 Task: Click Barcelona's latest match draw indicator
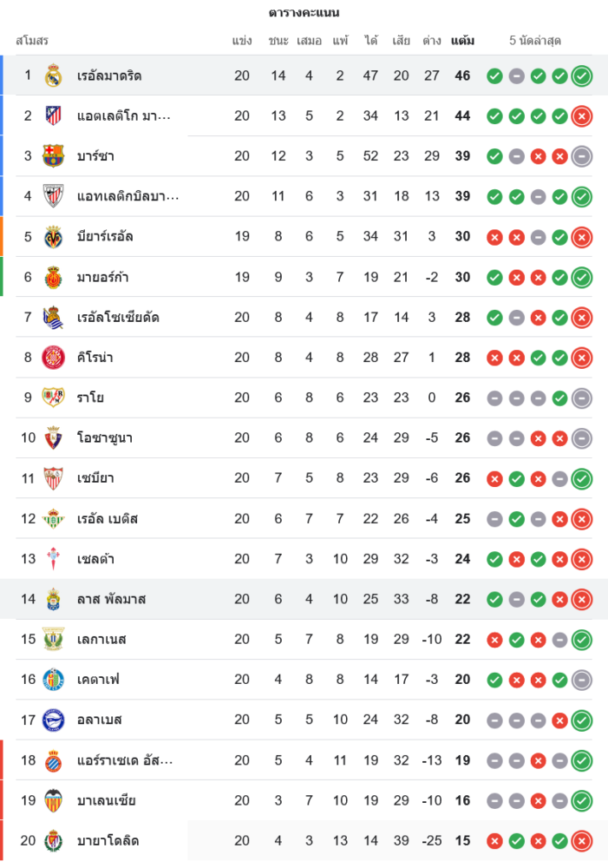pos(582,156)
